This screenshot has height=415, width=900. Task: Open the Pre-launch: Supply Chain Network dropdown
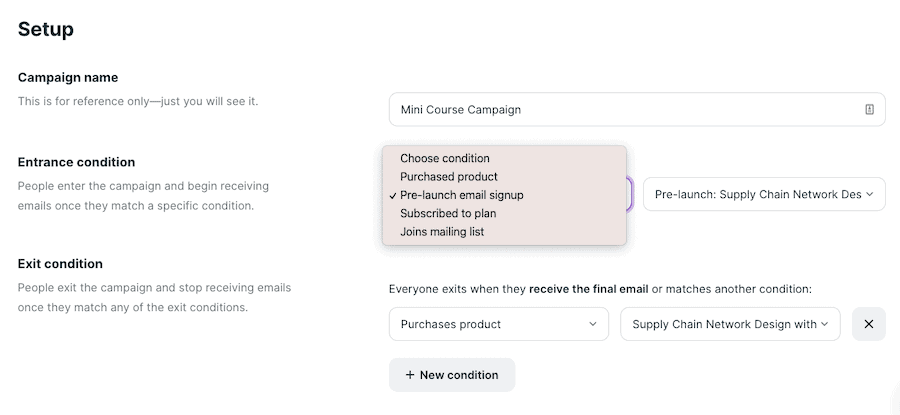click(x=764, y=194)
